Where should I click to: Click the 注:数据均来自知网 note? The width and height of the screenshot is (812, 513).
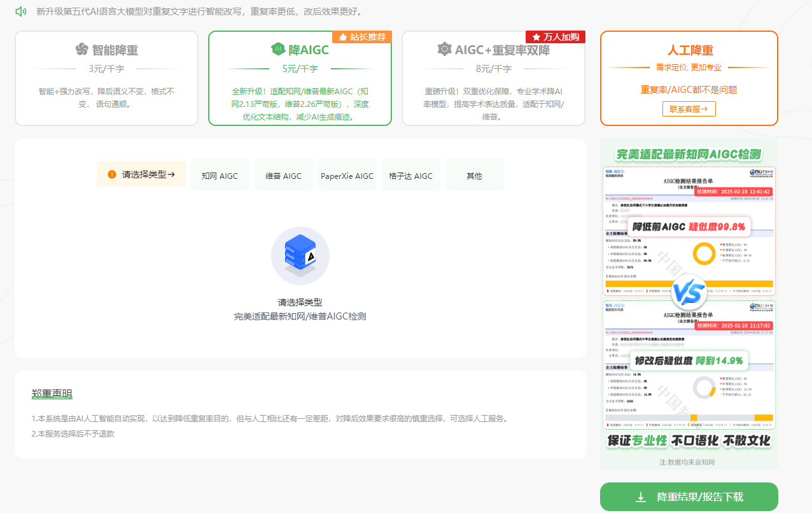pyautogui.click(x=689, y=462)
